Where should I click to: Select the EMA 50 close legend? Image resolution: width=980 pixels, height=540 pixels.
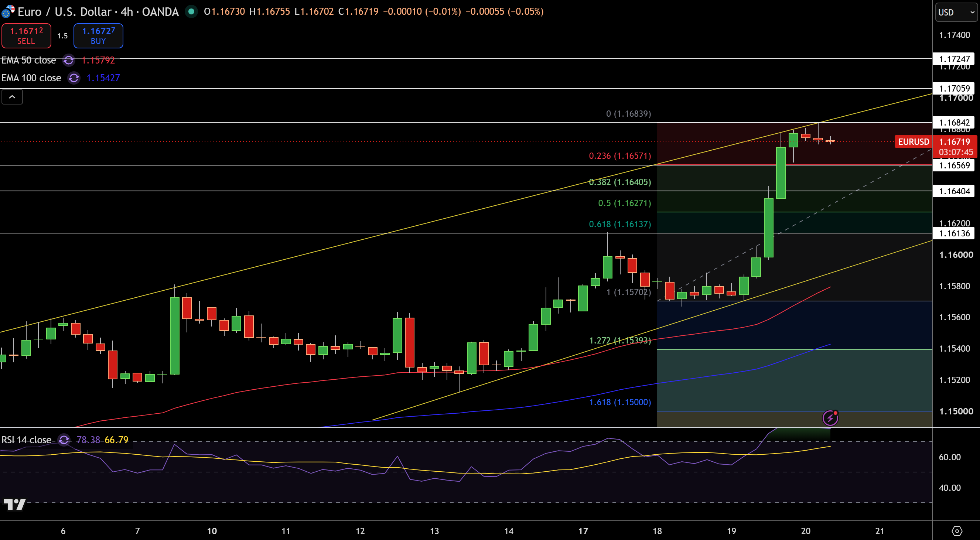[x=29, y=60]
